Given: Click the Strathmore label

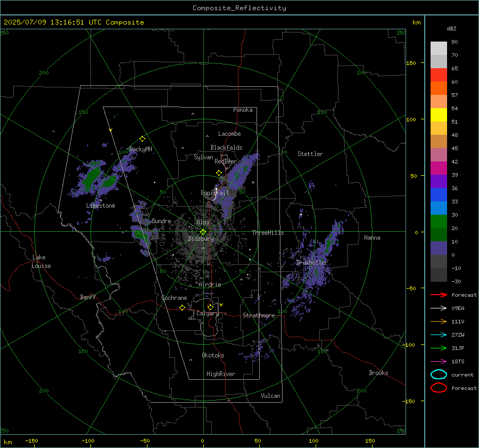Looking at the screenshot, I should (x=259, y=315).
